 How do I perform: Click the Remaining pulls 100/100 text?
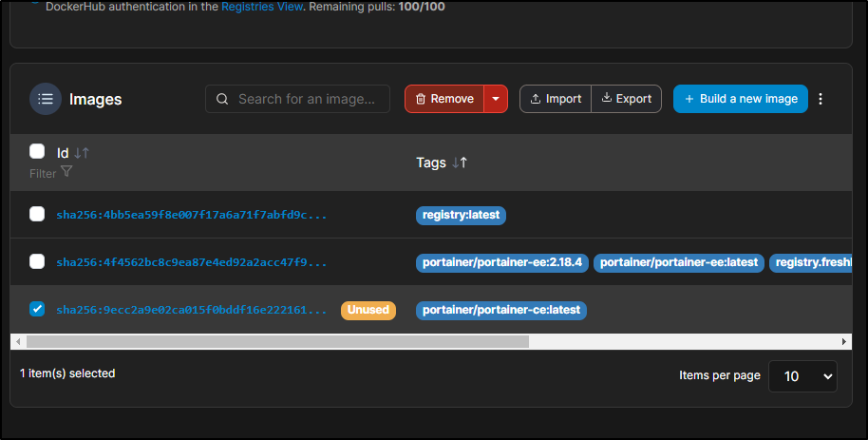[x=377, y=7]
